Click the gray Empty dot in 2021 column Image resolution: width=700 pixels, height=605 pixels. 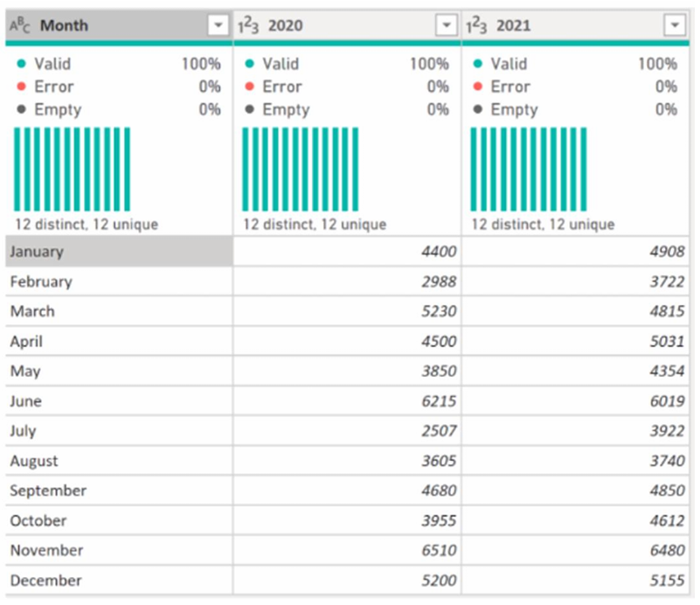click(478, 109)
